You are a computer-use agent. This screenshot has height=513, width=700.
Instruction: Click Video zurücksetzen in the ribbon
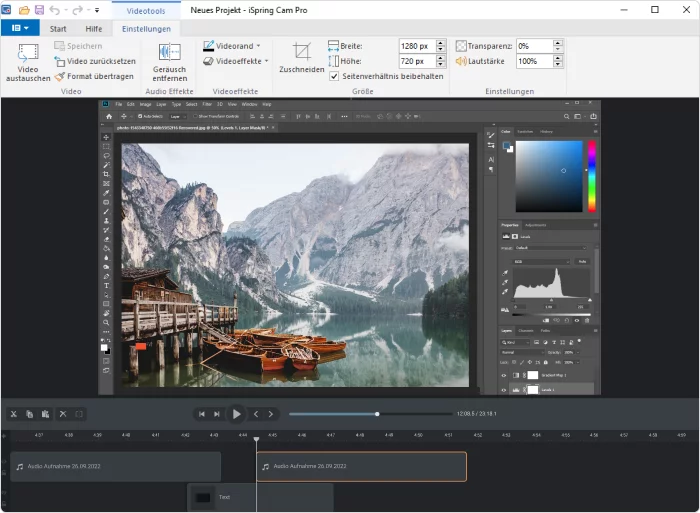pyautogui.click(x=95, y=61)
